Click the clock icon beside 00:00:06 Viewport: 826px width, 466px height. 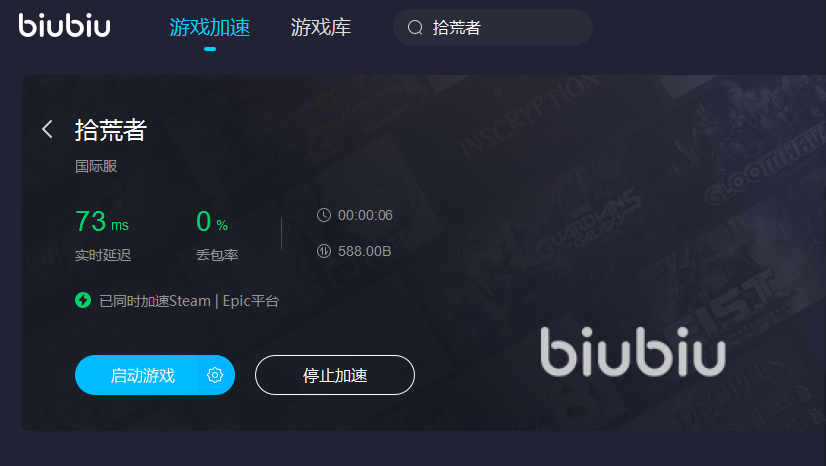coord(323,215)
